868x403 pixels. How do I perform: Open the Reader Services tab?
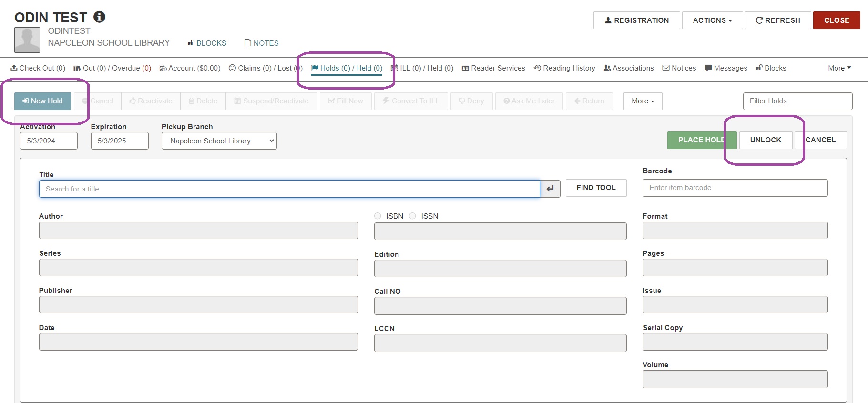[x=493, y=68]
